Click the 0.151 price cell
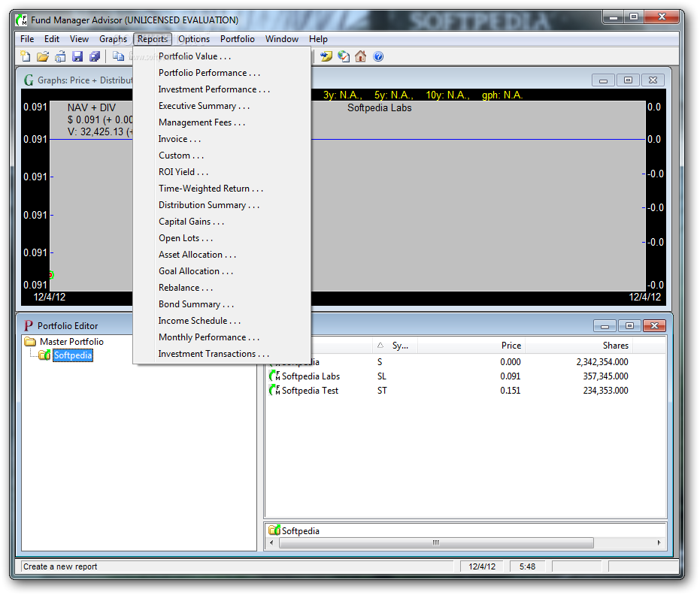 point(511,390)
